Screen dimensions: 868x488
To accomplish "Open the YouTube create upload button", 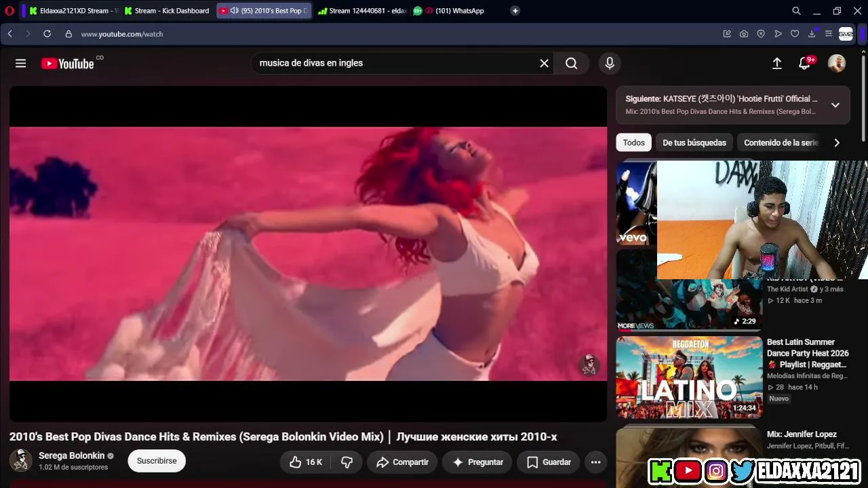I will (777, 63).
